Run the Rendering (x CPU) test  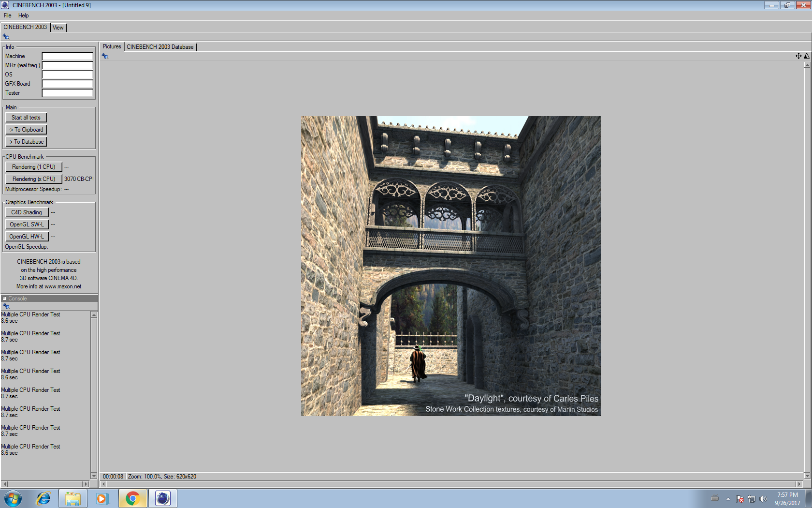(x=34, y=179)
